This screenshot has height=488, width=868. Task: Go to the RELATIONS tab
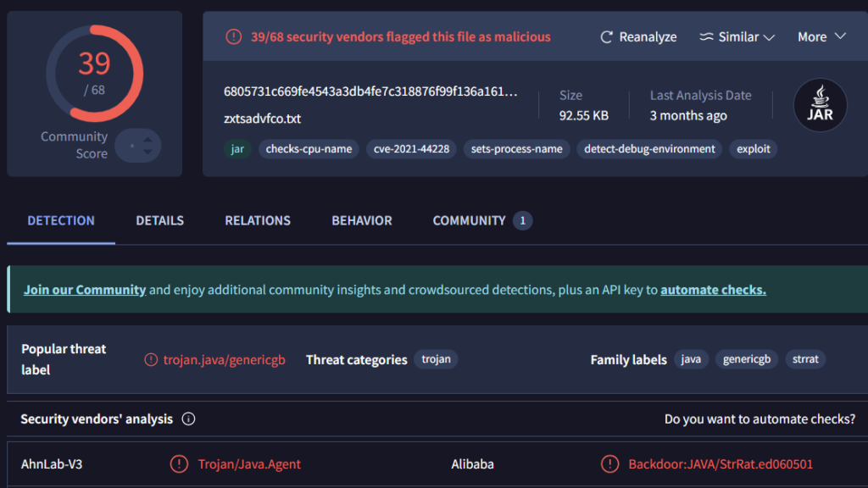tap(258, 220)
